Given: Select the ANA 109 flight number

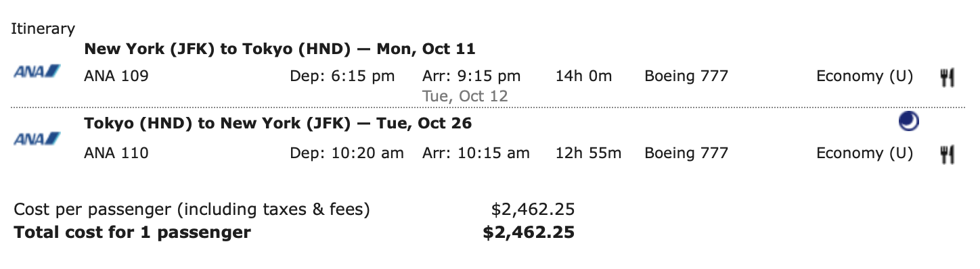Looking at the screenshot, I should tap(116, 76).
